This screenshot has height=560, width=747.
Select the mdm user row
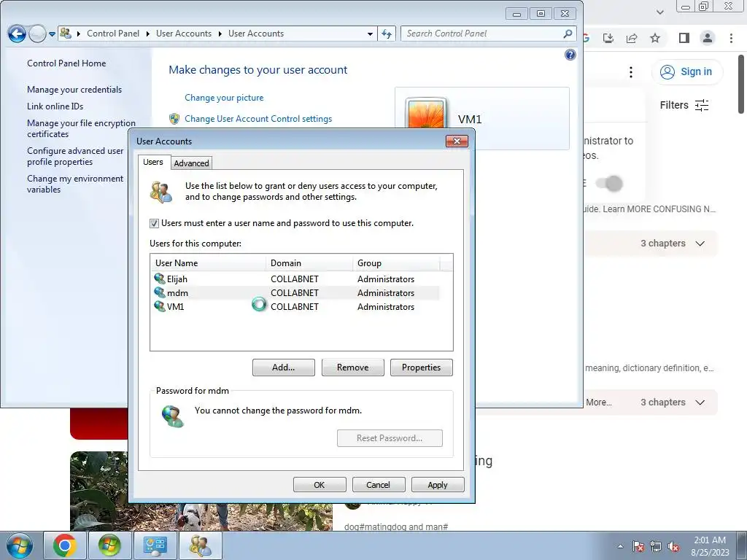tap(295, 293)
